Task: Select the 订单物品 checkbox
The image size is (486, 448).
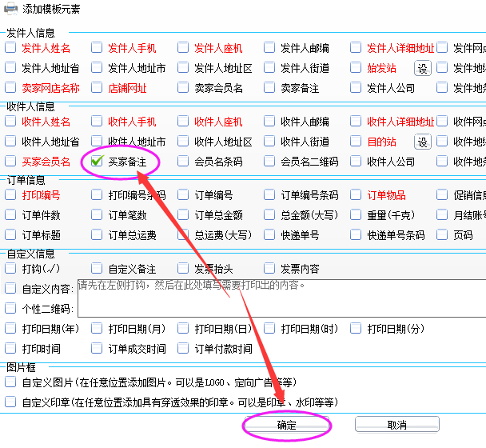Action: point(356,194)
